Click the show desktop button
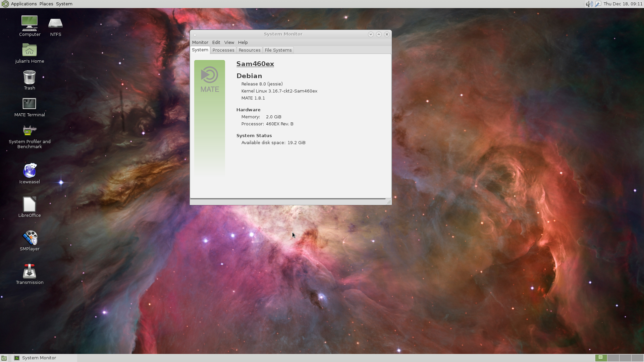 point(4,358)
